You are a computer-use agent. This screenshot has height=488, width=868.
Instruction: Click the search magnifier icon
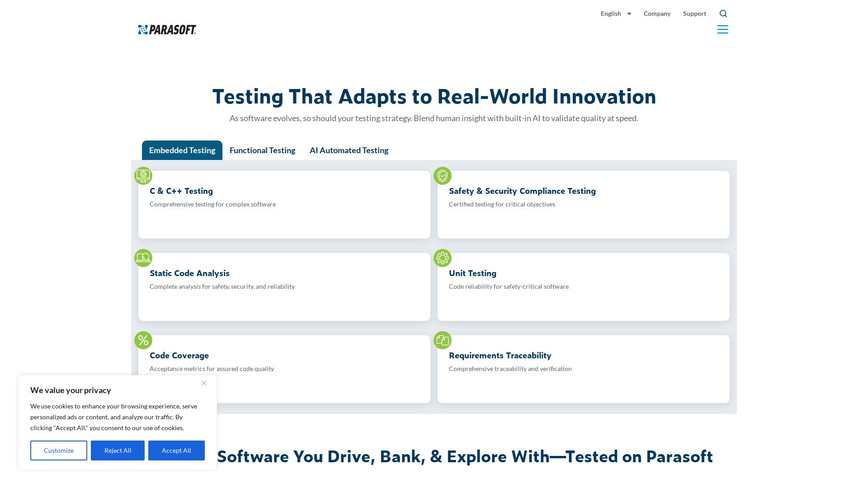723,14
